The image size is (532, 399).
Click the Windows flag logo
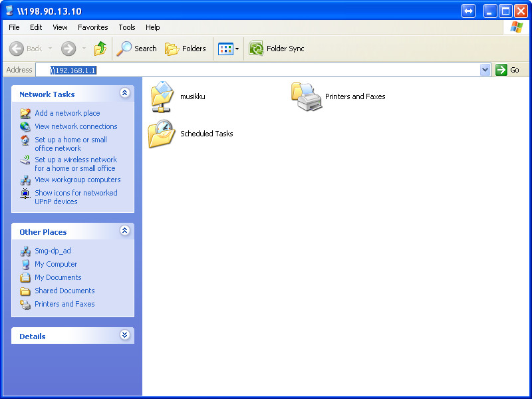(517, 27)
